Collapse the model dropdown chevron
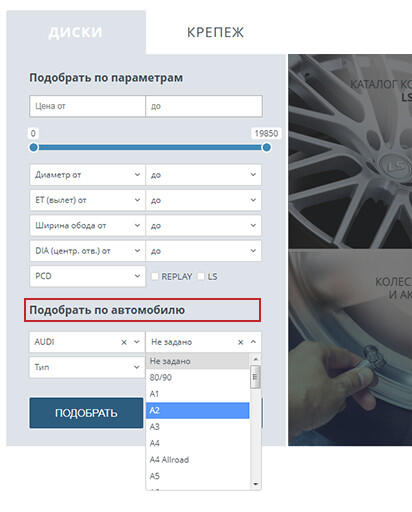 point(253,342)
